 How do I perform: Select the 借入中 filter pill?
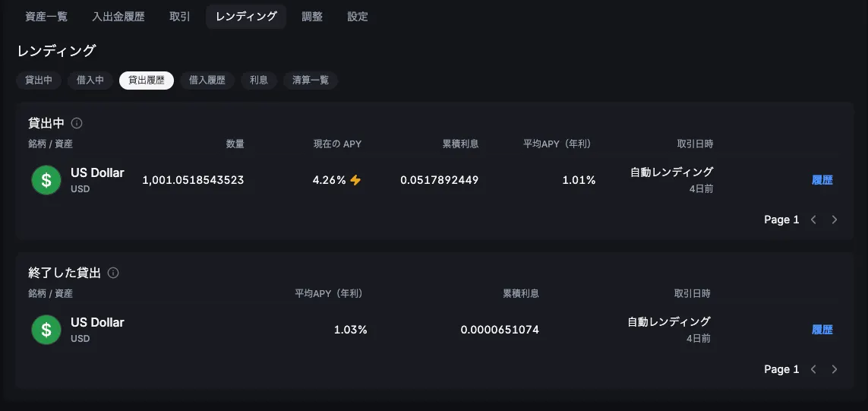click(x=90, y=80)
